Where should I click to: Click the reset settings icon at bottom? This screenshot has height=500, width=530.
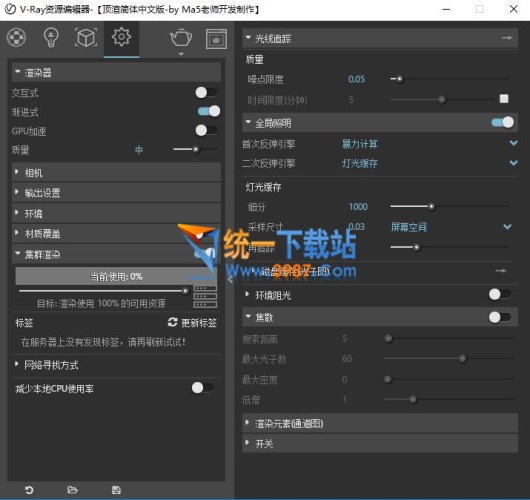29,490
